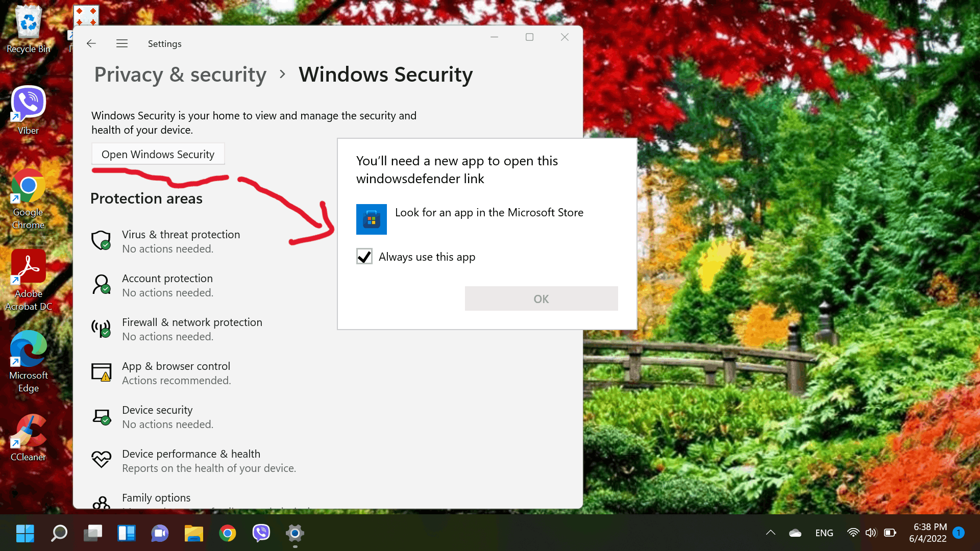Click the Settings window title text
Image resolution: width=980 pixels, height=551 pixels.
[164, 44]
